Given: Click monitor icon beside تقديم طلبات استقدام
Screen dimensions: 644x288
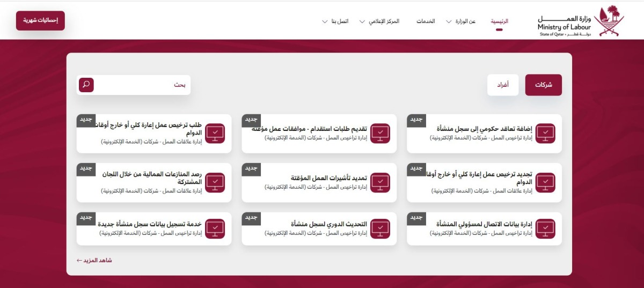Looking at the screenshot, I should pos(380,134).
